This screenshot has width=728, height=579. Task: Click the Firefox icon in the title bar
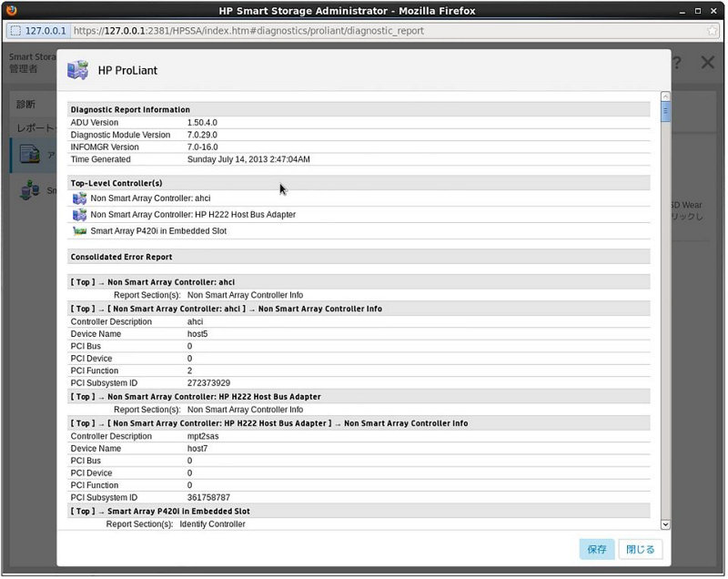coord(12,11)
